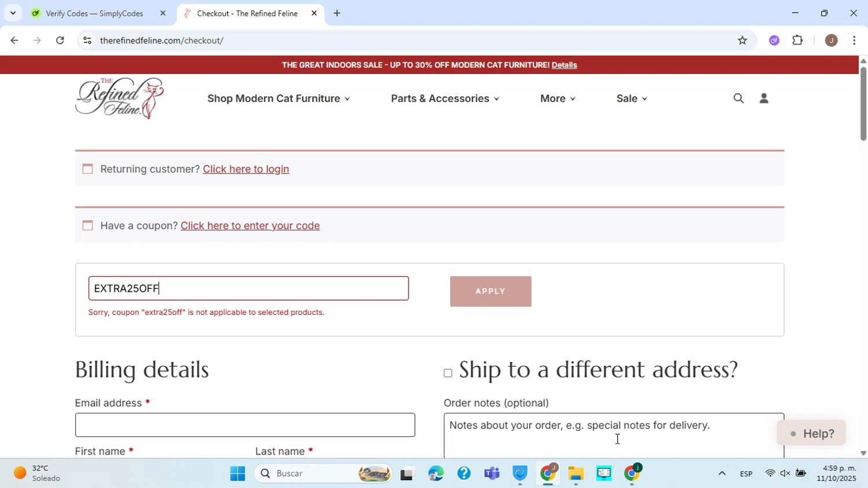The image size is (868, 488).
Task: Focus the Email address input field
Action: coord(245,425)
